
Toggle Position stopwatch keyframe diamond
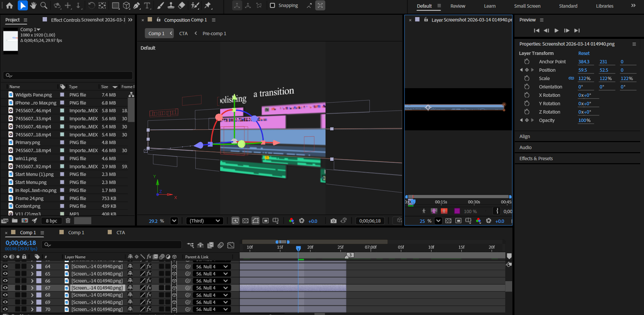point(527,70)
